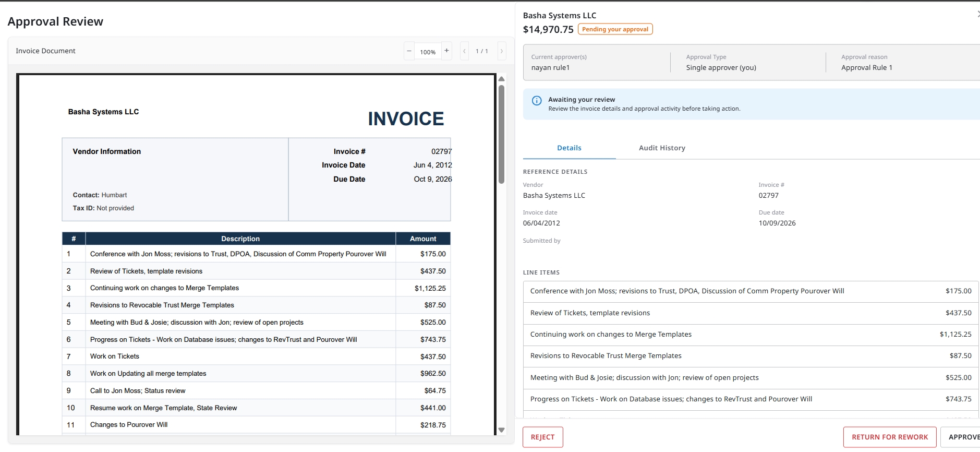Click Description column header in invoice table
Image resolution: width=980 pixels, height=452 pixels.
240,239
